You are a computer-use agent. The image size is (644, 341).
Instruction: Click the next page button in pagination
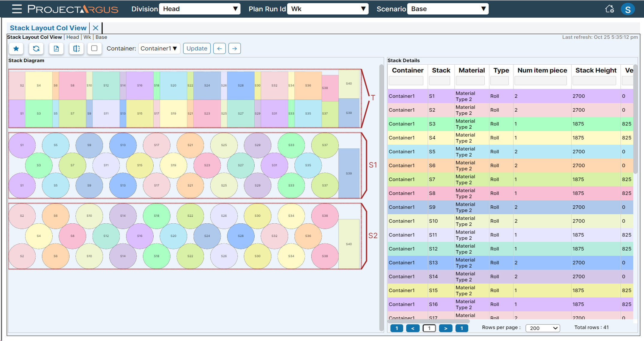(445, 328)
